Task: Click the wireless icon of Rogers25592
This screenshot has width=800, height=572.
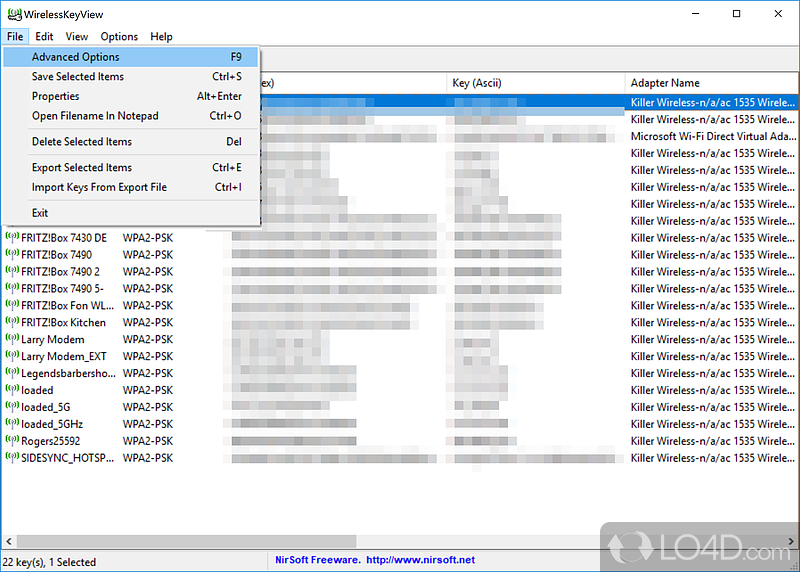Action: pyautogui.click(x=12, y=440)
